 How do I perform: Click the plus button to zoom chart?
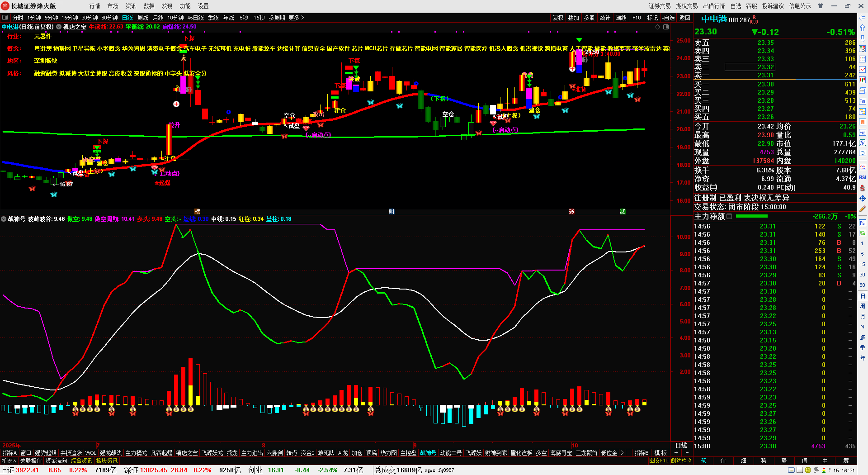click(676, 453)
